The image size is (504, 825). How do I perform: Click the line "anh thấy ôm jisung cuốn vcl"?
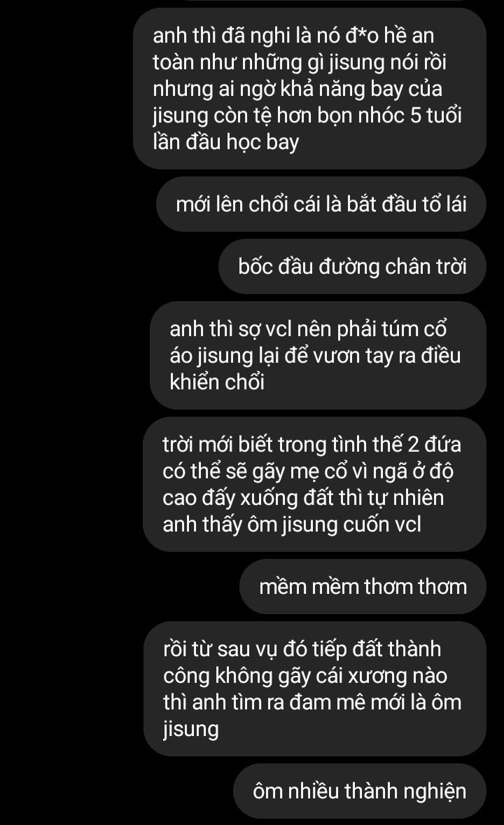pyautogui.click(x=292, y=525)
